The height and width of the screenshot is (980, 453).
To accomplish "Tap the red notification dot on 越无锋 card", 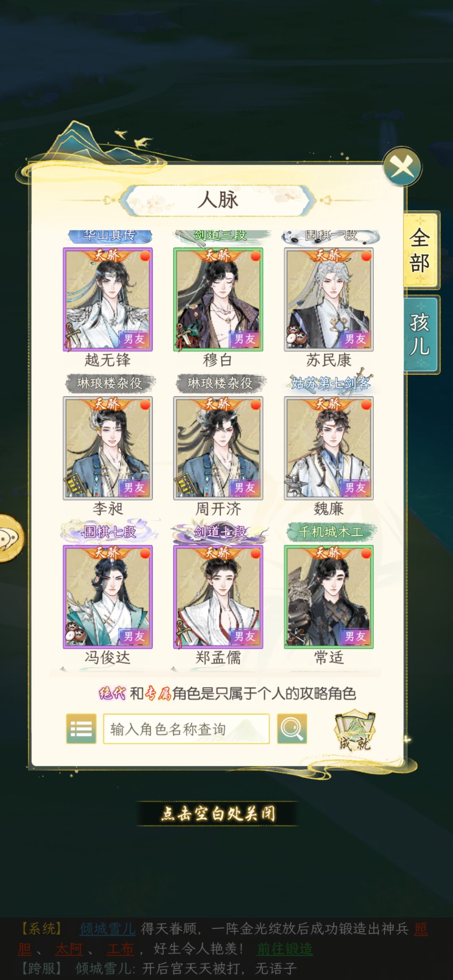I will (x=145, y=256).
